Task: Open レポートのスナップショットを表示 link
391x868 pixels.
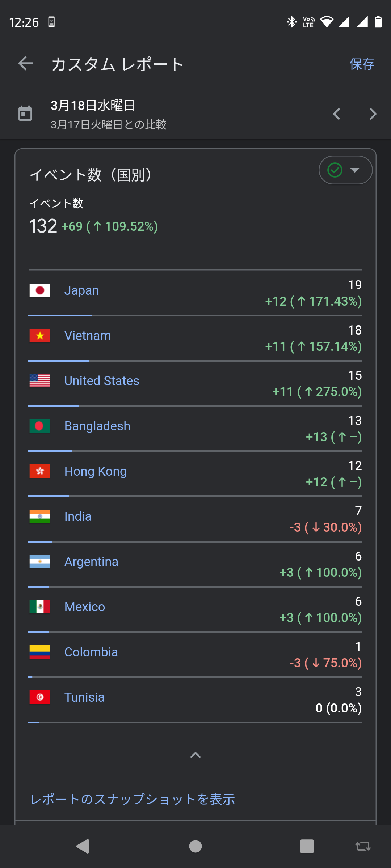Action: point(133,799)
